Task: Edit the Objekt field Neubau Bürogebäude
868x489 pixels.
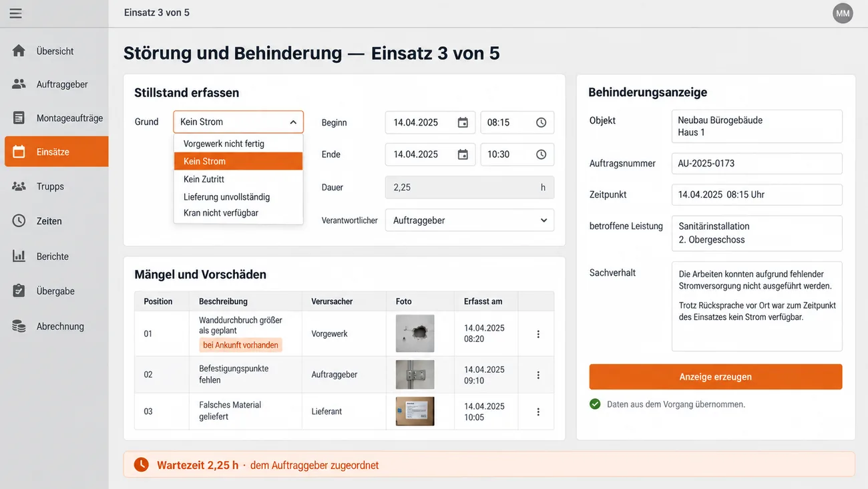Action: [757, 126]
